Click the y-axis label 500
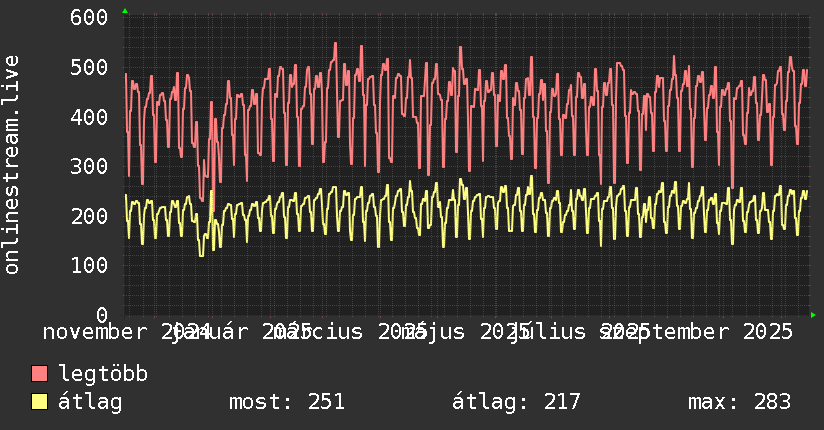The image size is (824, 430). tap(89, 67)
